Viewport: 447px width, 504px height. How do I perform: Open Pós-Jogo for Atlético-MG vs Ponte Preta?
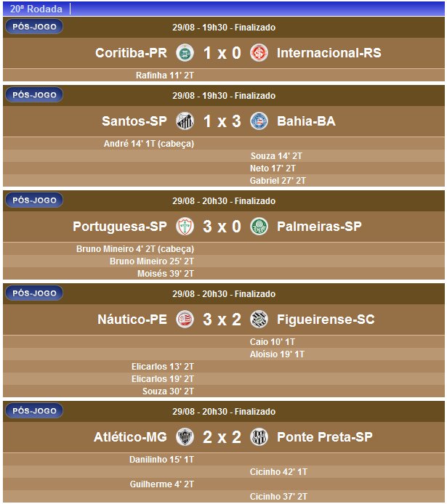[34, 411]
